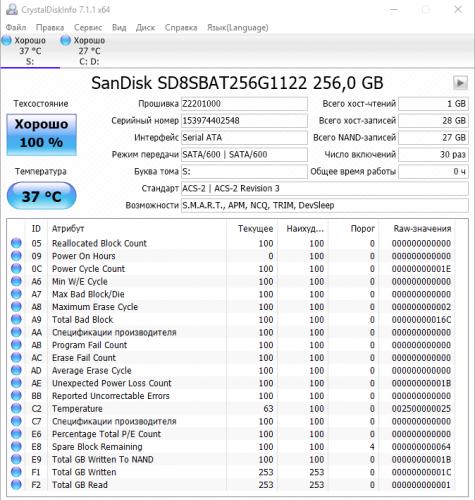
Task: Click the CrystalDiskInfo app icon in title bar
Action: point(12,9)
